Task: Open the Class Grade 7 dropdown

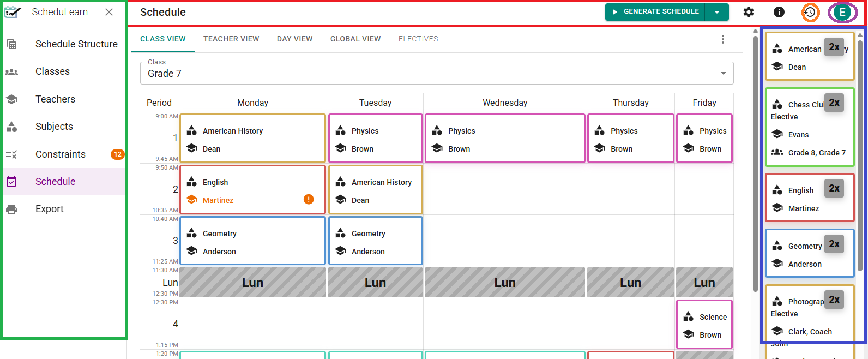Action: click(436, 73)
